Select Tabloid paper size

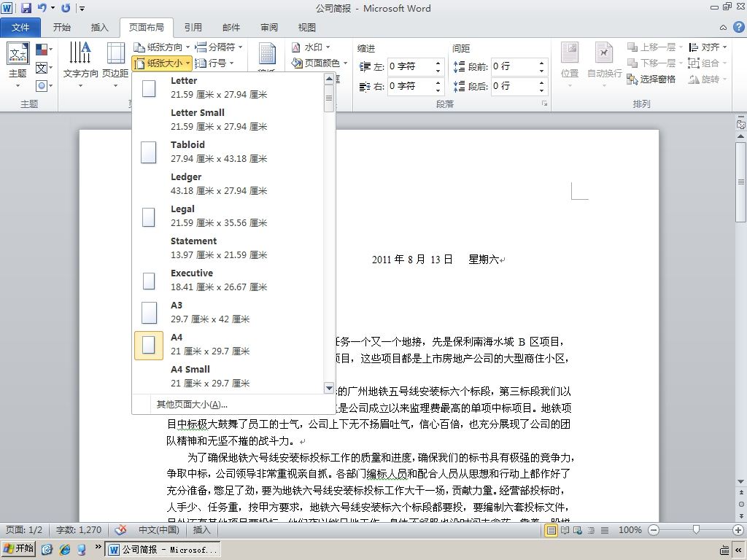[228, 152]
